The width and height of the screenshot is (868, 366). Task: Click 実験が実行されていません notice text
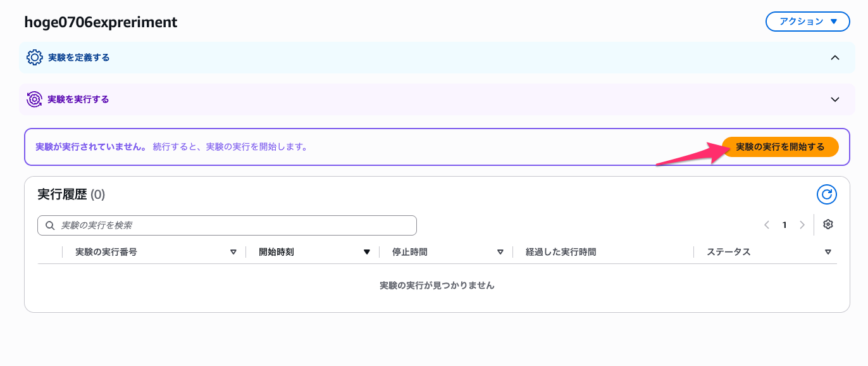tap(91, 147)
